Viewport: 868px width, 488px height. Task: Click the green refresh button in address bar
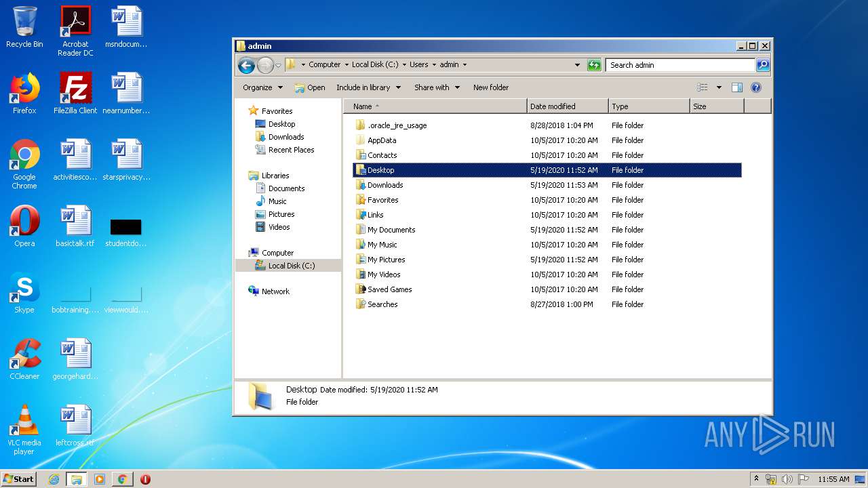(x=594, y=65)
